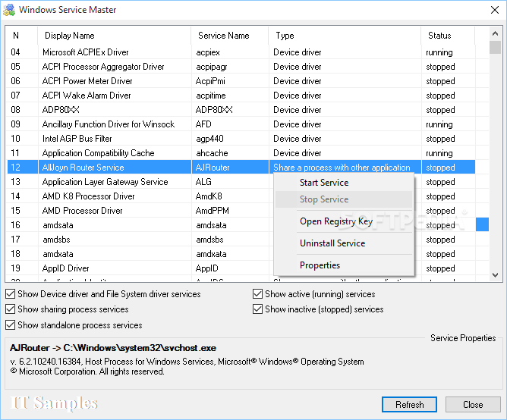Select Uninstall Service menu entry
This screenshot has width=507, height=420.
pyautogui.click(x=344, y=243)
